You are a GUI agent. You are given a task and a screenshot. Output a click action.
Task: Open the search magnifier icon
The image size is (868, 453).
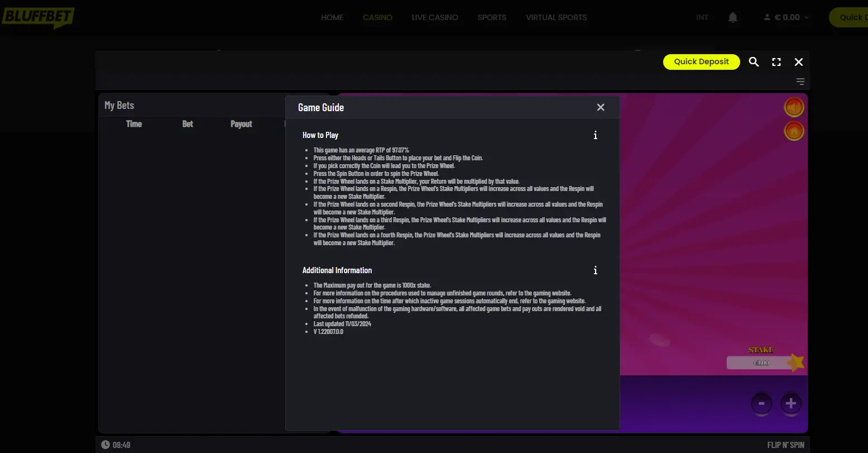tap(754, 62)
